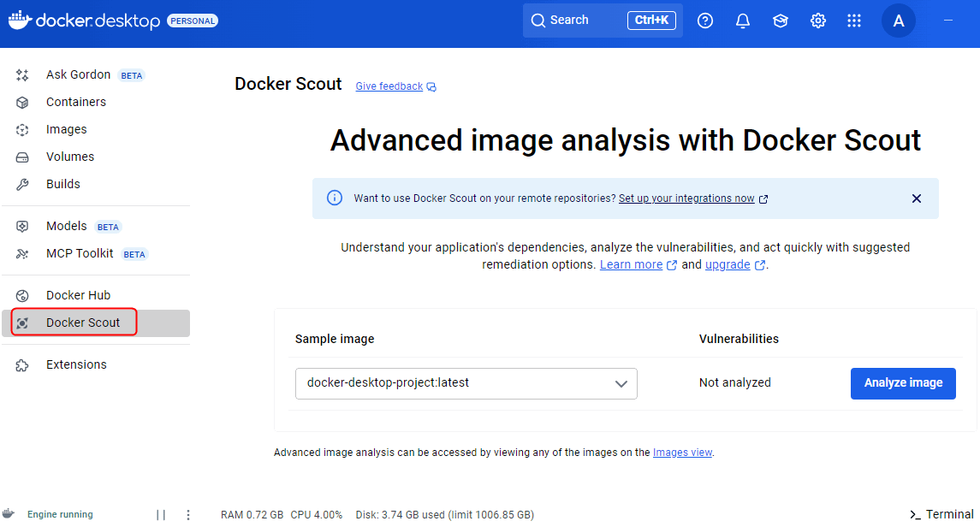Open the apps grid icon
This screenshot has height=527, width=980.
tap(854, 21)
